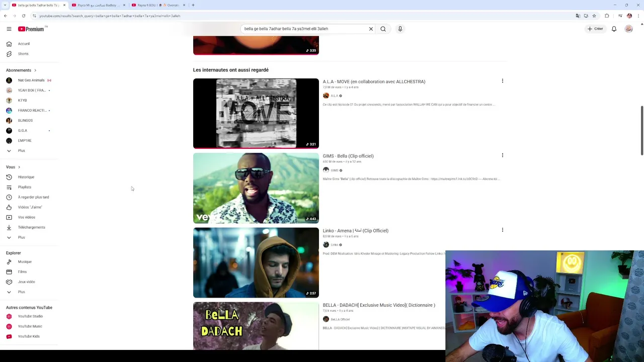
Task: Open the YouTube guide hamburger menu
Action: (x=9, y=29)
